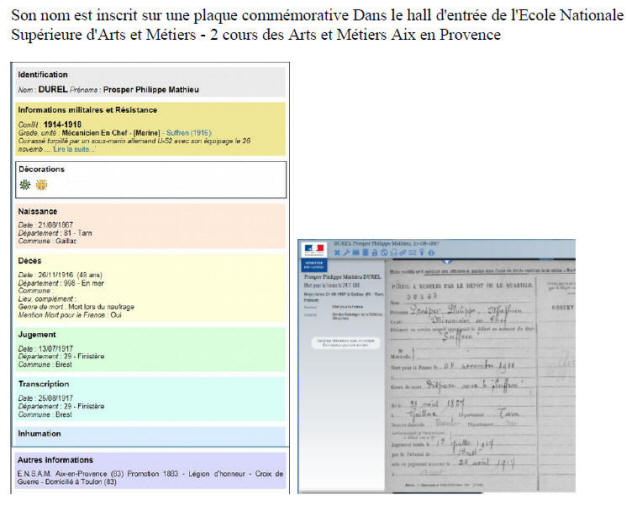Click the Naissance section heading
The height and width of the screenshot is (512, 627).
point(38,211)
